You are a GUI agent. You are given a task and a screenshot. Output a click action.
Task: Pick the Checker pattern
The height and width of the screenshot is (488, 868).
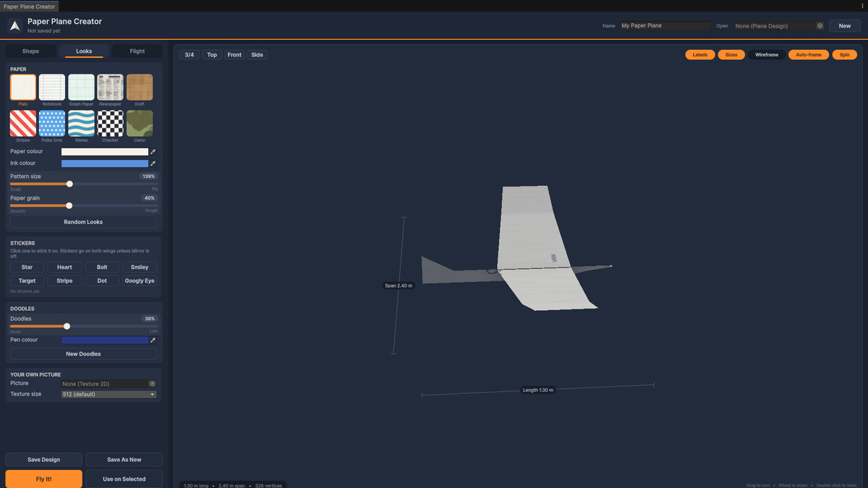pyautogui.click(x=111, y=124)
